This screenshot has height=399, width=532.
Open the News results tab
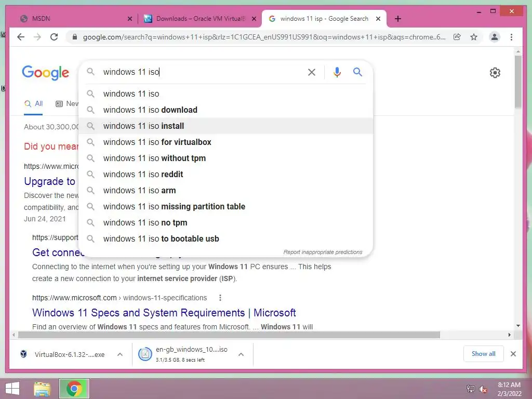[67, 104]
